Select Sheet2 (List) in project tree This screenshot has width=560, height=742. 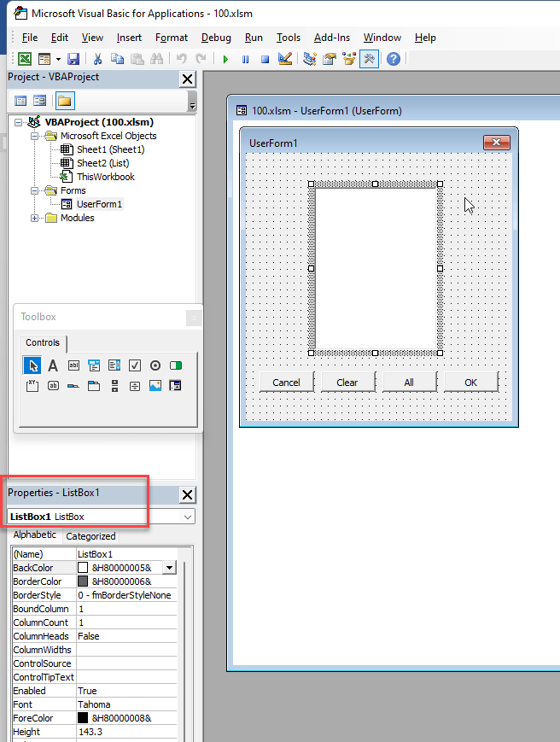click(102, 163)
